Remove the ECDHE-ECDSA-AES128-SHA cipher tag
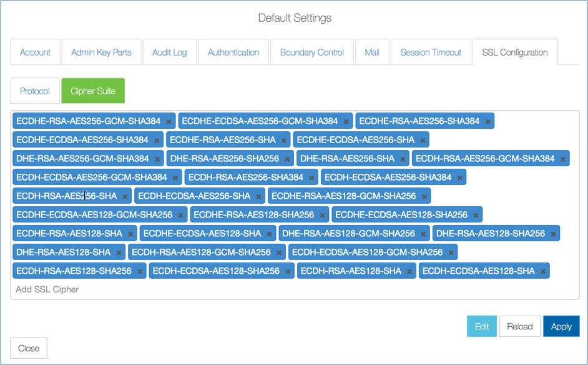Image resolution: width=588 pixels, height=365 pixels. click(x=269, y=234)
